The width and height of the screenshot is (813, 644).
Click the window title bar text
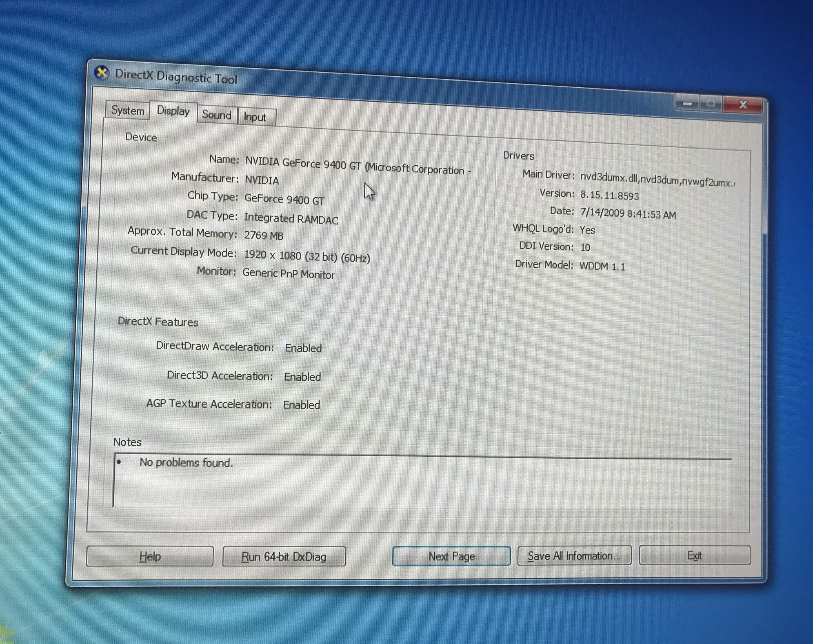pyautogui.click(x=176, y=77)
